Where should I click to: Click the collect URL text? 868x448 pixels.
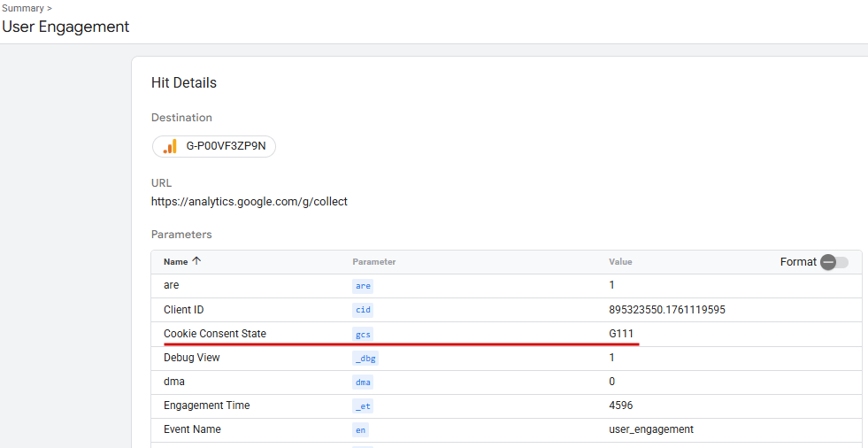tap(250, 202)
